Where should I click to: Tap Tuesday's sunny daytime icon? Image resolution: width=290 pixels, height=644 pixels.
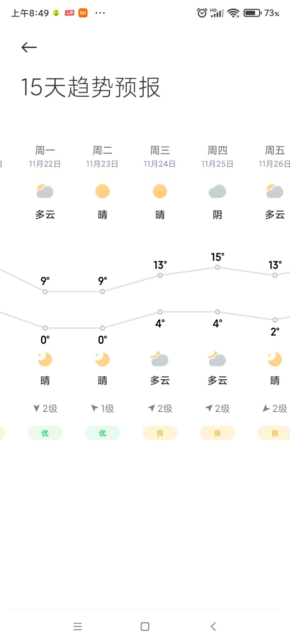[x=102, y=191]
